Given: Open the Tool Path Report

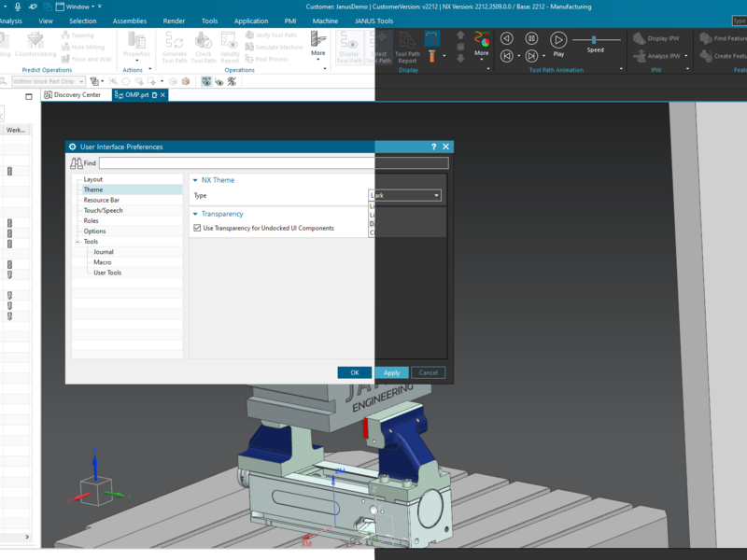Looking at the screenshot, I should 407,48.
